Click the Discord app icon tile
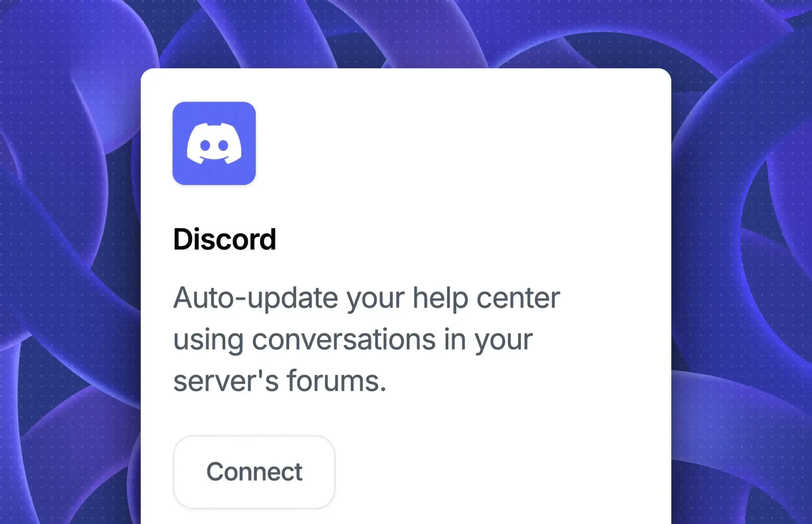812x524 pixels. [214, 143]
